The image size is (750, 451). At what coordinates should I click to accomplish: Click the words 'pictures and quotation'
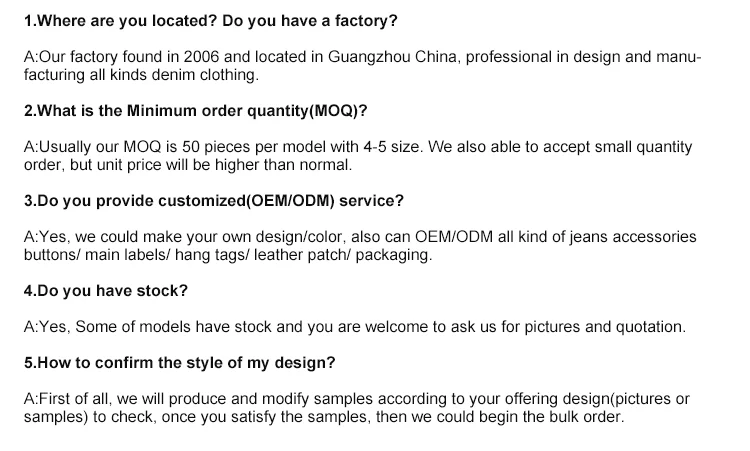coord(605,327)
